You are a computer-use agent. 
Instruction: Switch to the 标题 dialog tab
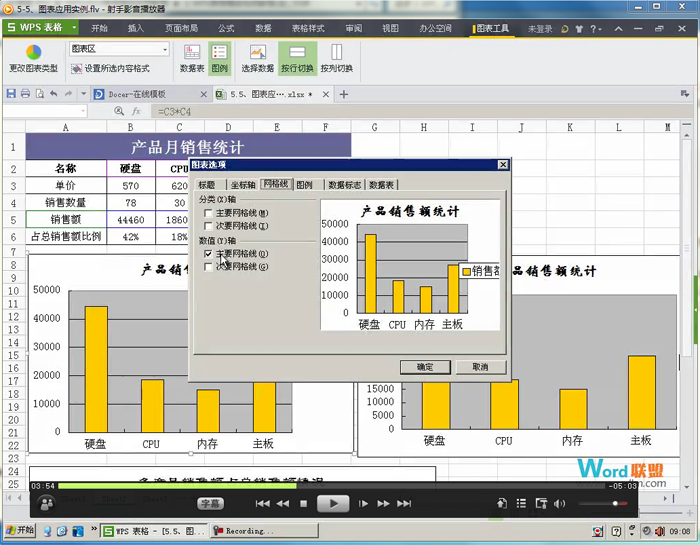coord(207,185)
